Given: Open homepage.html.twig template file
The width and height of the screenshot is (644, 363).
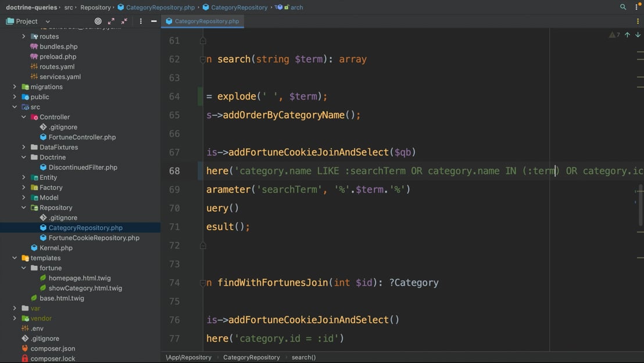Looking at the screenshot, I should coord(80,278).
